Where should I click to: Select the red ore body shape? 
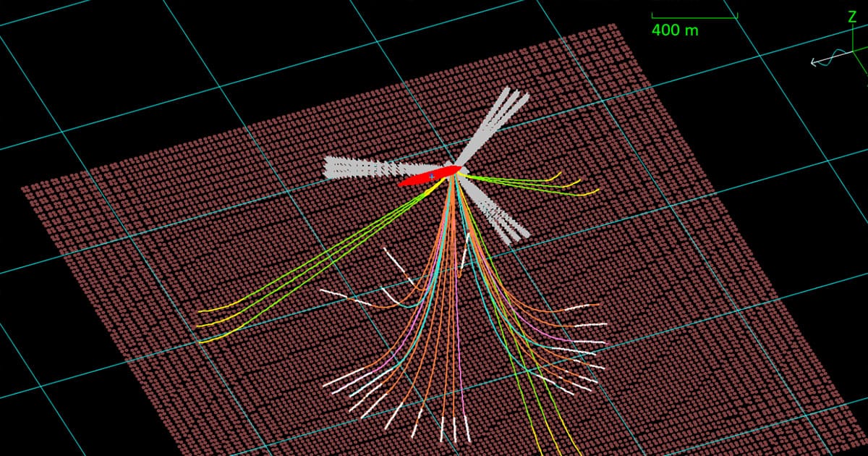click(x=428, y=177)
